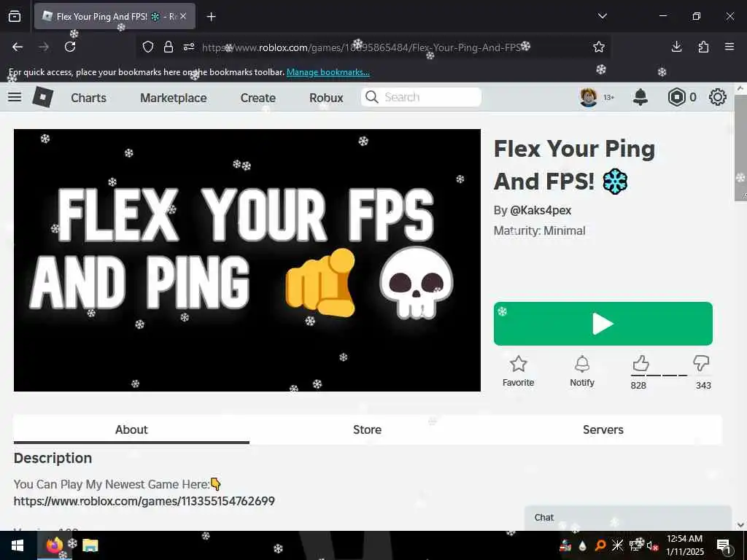The height and width of the screenshot is (560, 747).
Task: Open the Windows action center notifications
Action: pyautogui.click(x=724, y=545)
